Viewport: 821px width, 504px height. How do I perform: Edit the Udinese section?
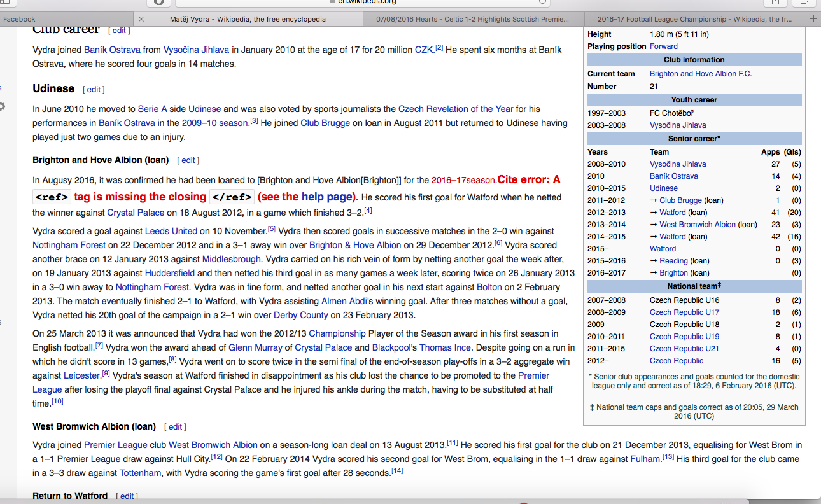click(x=94, y=90)
